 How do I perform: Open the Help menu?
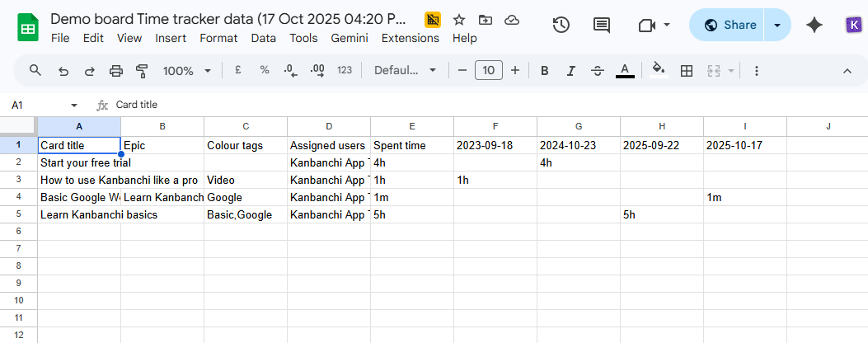click(464, 38)
